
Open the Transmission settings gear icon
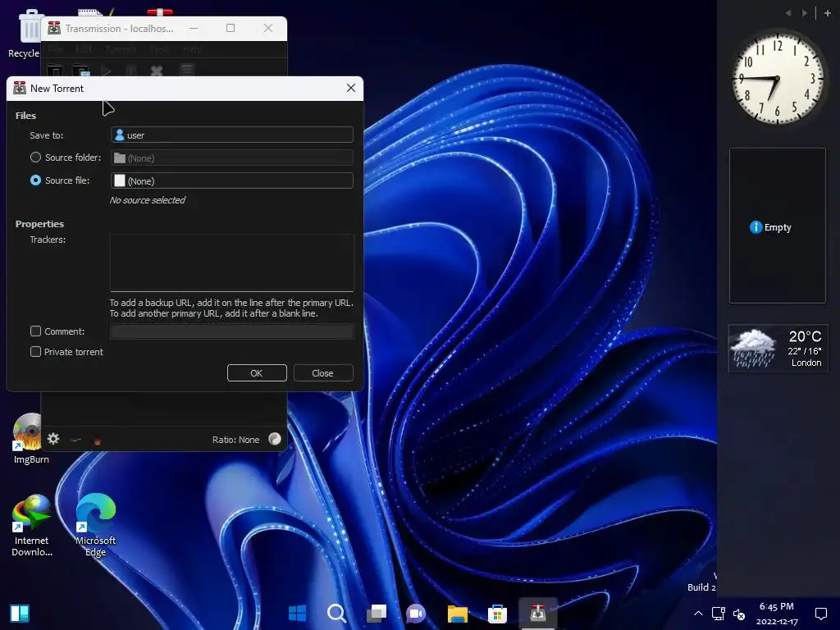[x=53, y=439]
